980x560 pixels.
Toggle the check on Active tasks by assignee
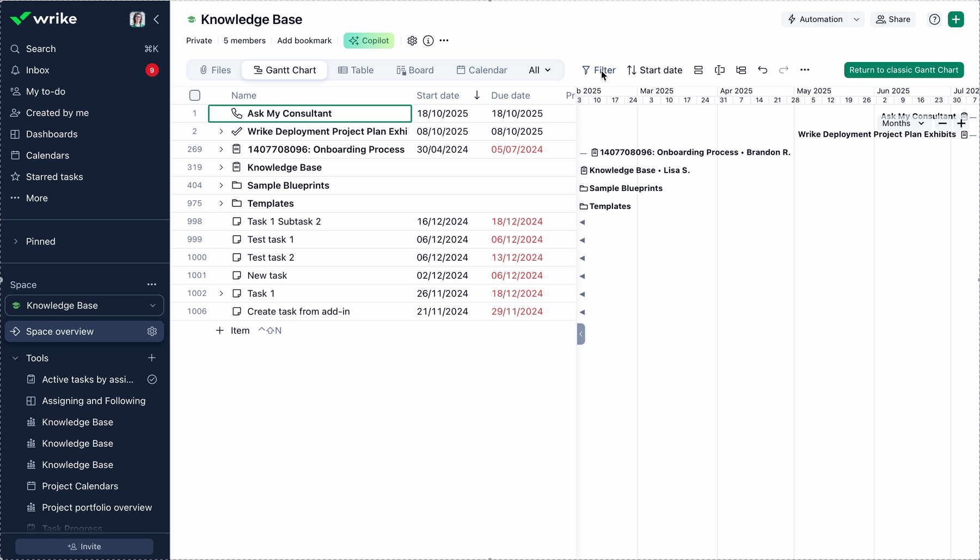(152, 379)
